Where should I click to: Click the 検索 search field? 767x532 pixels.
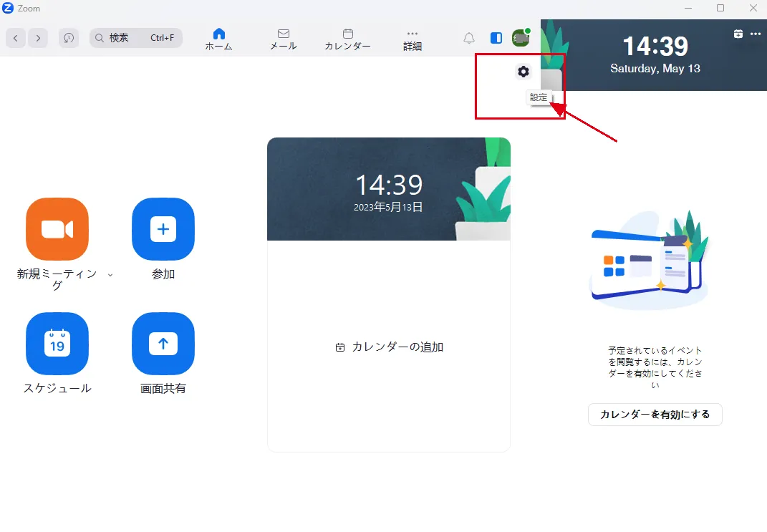136,38
